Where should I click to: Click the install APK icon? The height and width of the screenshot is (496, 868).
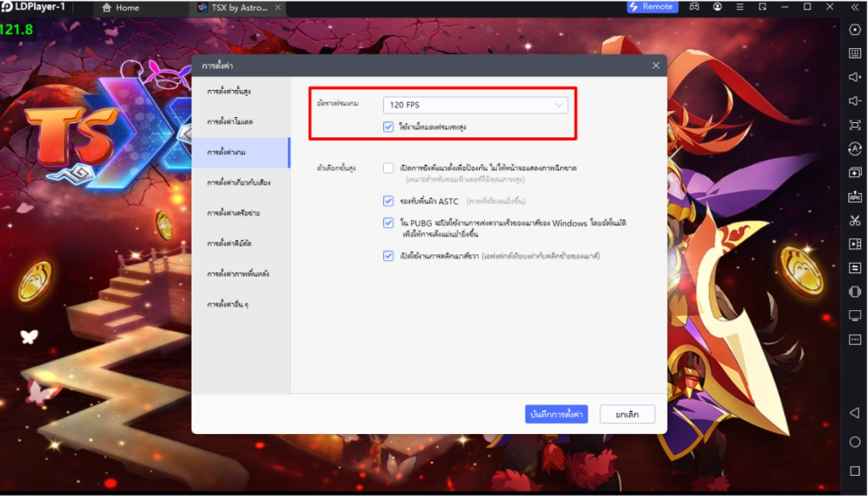854,197
